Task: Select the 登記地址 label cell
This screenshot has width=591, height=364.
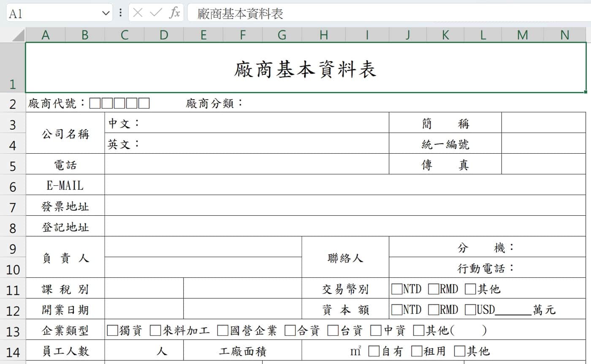Action: 65,226
